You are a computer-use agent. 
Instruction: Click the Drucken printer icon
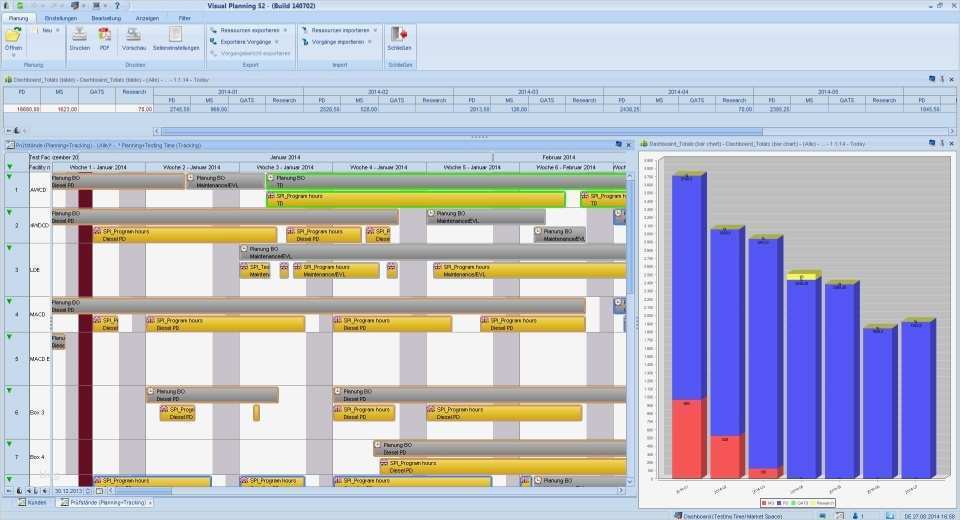[80, 35]
